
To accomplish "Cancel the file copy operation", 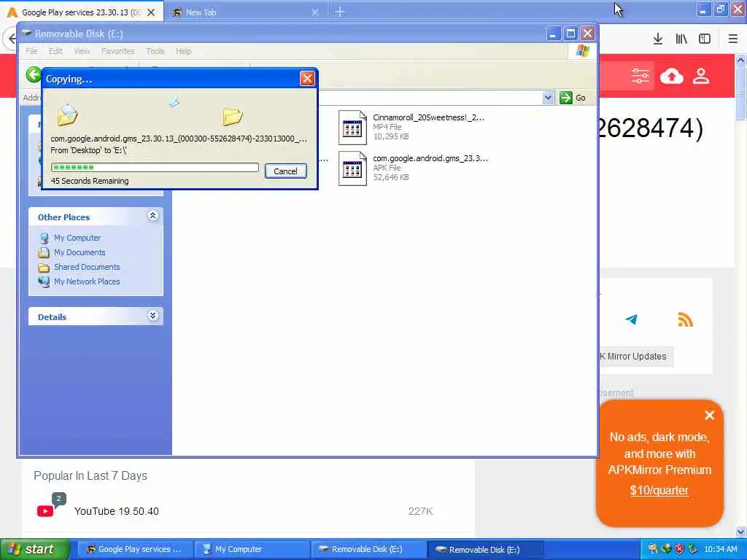I will click(x=285, y=171).
